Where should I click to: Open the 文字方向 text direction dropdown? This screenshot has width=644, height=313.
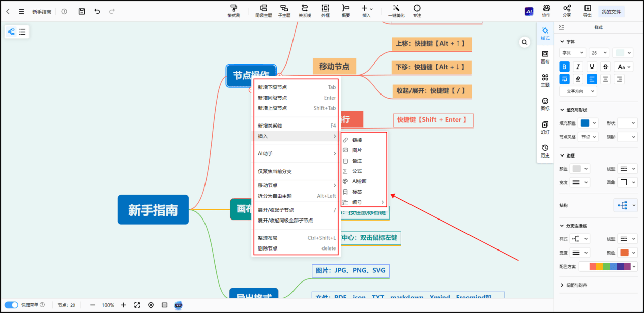point(578,91)
